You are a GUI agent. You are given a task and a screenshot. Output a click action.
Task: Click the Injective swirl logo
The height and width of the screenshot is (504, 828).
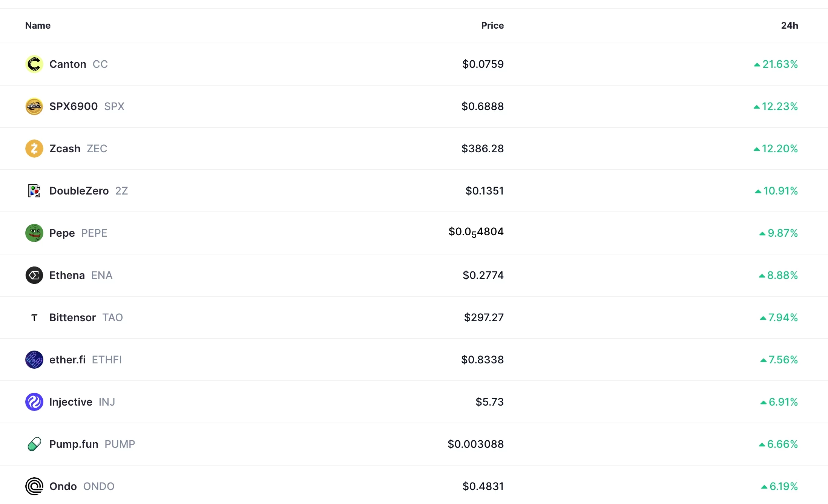click(34, 402)
